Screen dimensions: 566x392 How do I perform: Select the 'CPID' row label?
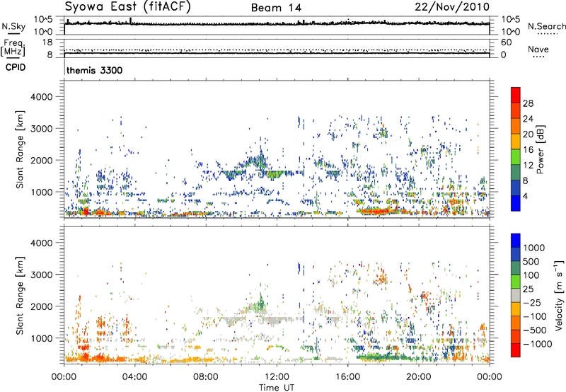16,67
